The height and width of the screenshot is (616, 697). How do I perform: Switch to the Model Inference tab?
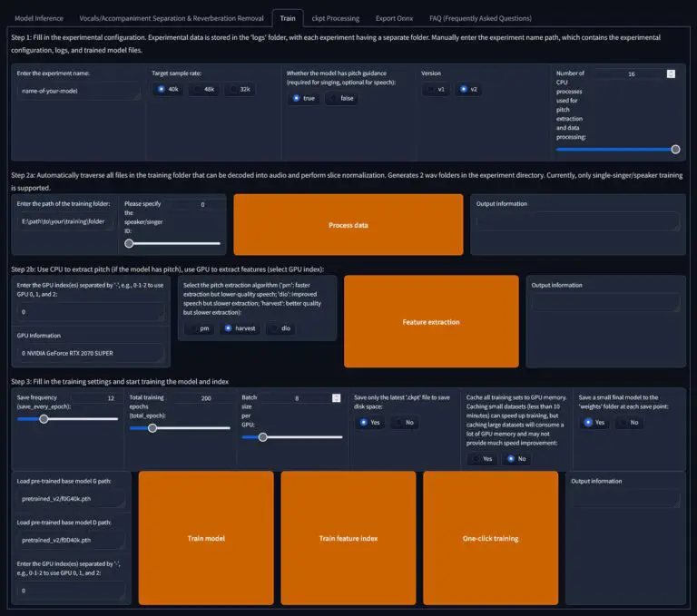pos(39,18)
